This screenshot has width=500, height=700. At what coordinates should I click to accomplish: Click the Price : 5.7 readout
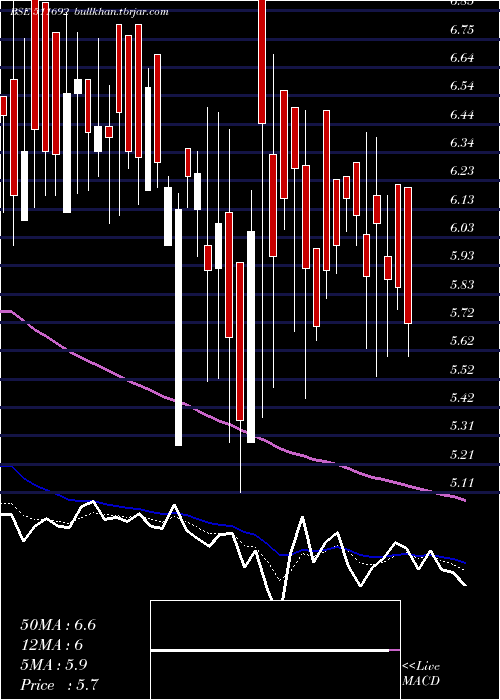(59, 684)
